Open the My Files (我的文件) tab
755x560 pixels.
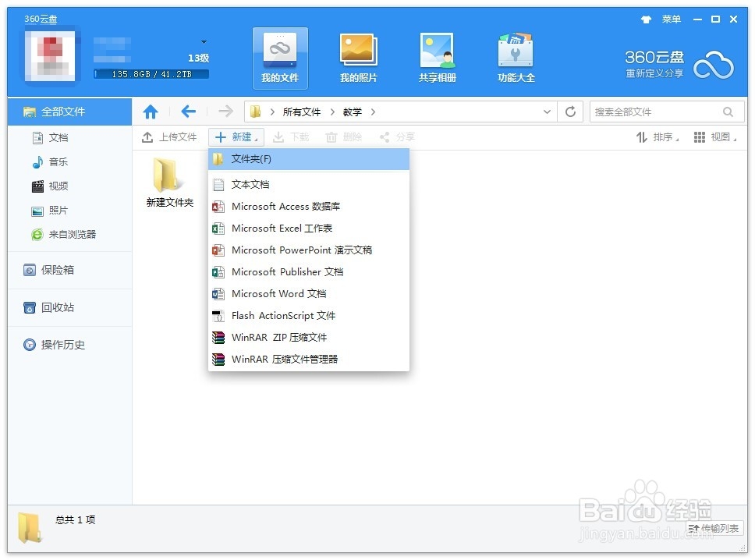pyautogui.click(x=280, y=58)
